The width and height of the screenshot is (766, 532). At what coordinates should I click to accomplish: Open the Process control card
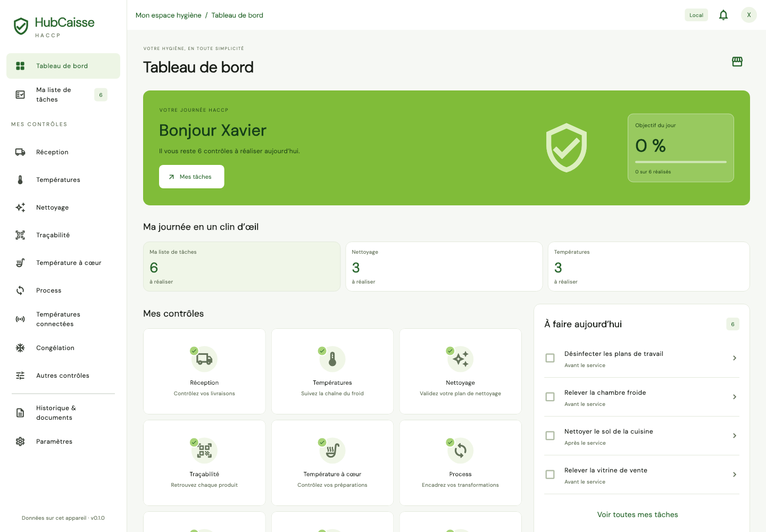pyautogui.click(x=461, y=463)
